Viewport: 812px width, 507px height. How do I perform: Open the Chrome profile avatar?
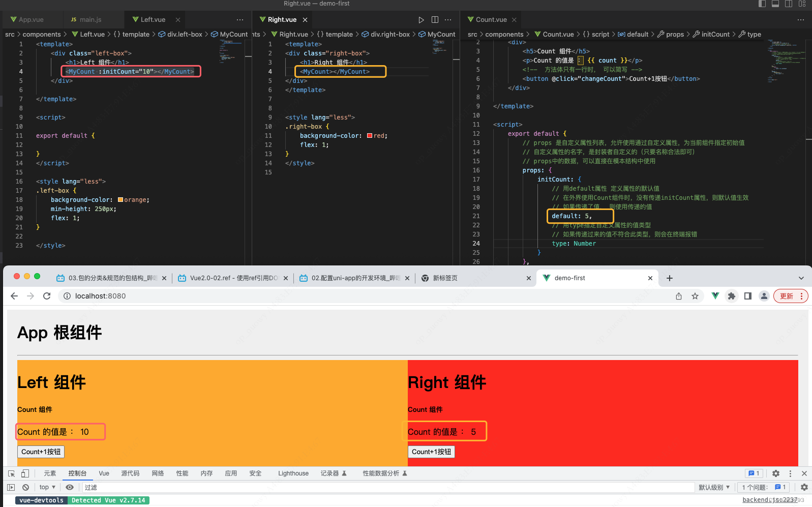(764, 296)
